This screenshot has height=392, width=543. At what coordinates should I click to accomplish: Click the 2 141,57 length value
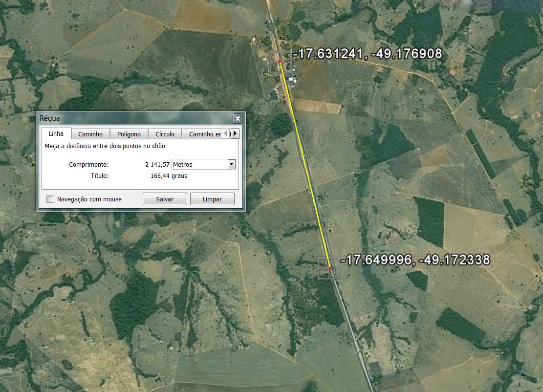pyautogui.click(x=157, y=165)
